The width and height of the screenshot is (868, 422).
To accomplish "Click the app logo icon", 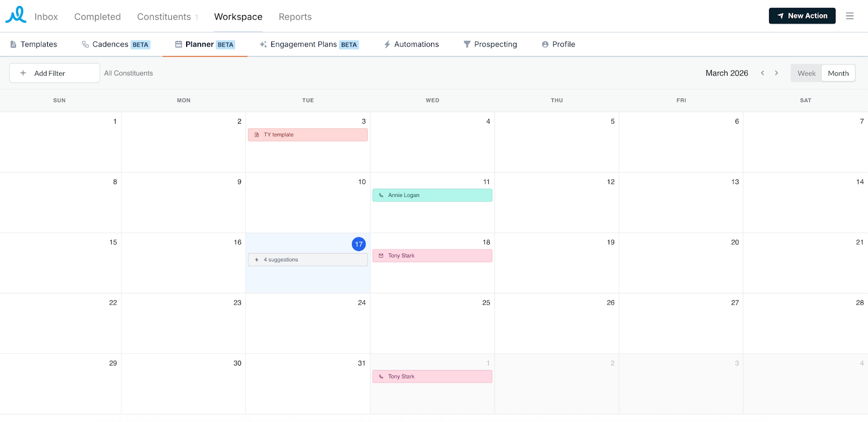I will tap(16, 15).
